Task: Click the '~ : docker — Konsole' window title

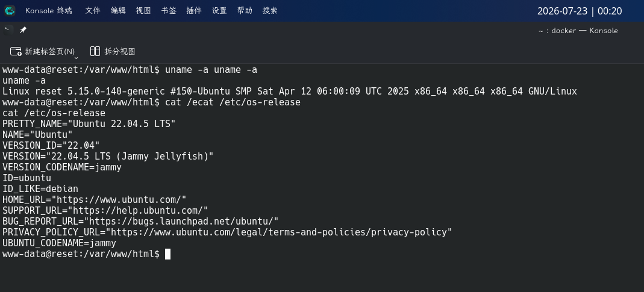Action: click(578, 30)
